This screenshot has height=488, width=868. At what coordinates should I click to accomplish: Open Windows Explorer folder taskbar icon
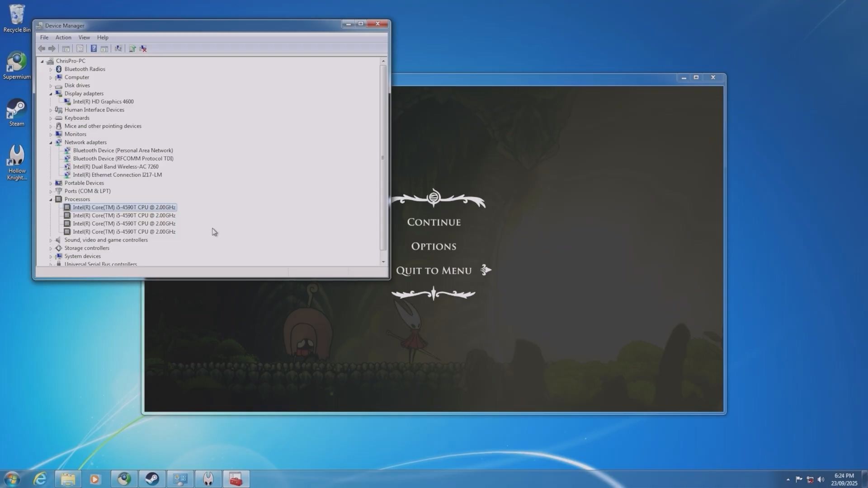pos(68,479)
